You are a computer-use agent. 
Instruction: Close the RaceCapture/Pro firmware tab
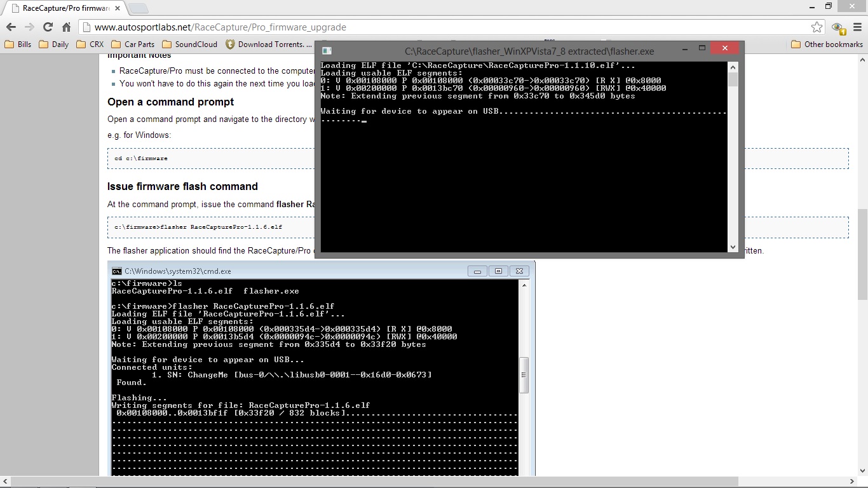(x=118, y=8)
